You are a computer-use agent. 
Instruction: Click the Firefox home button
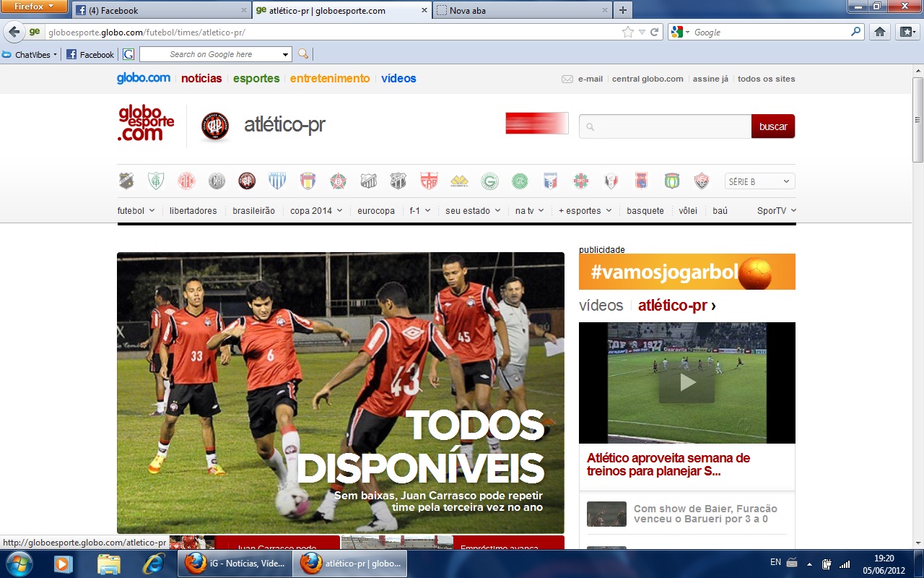click(x=879, y=32)
